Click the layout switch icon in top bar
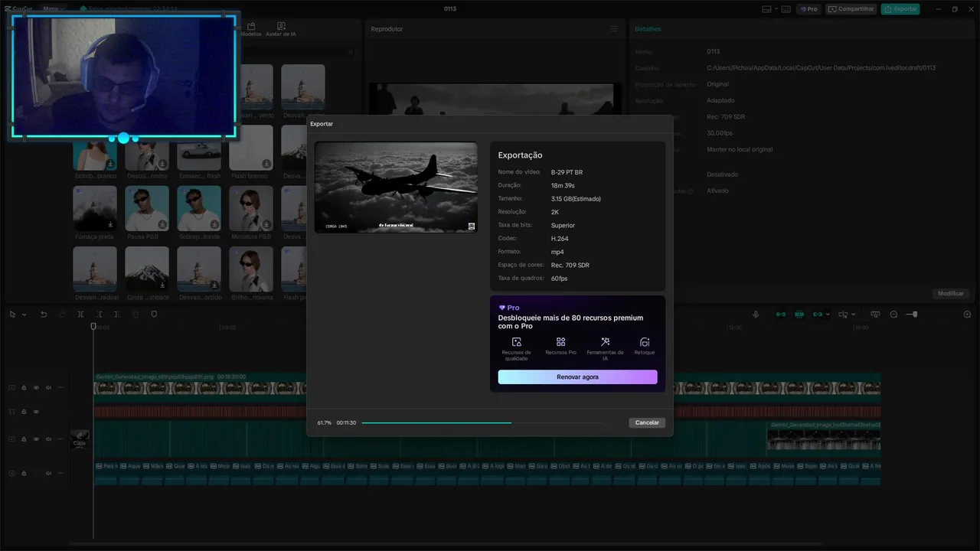 [x=767, y=9]
